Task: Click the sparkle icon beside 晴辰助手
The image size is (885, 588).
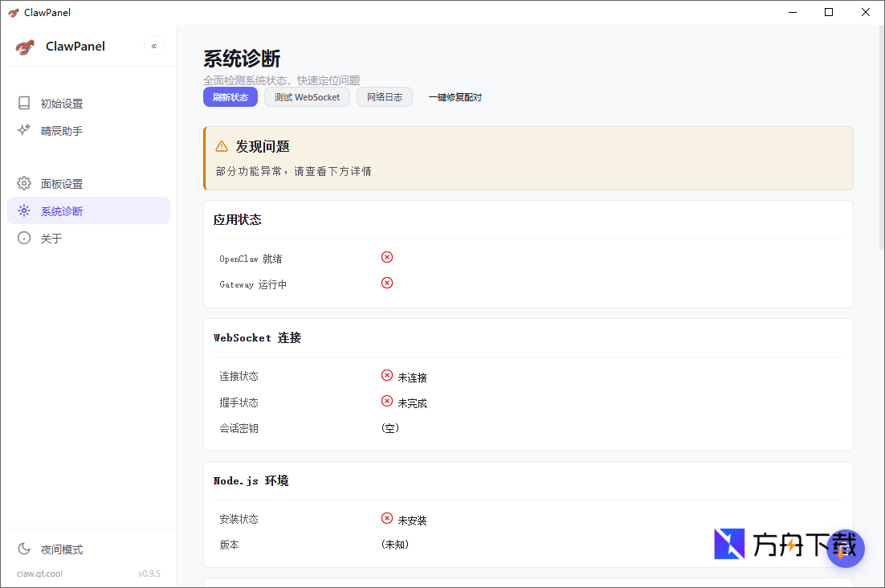Action: [x=24, y=130]
